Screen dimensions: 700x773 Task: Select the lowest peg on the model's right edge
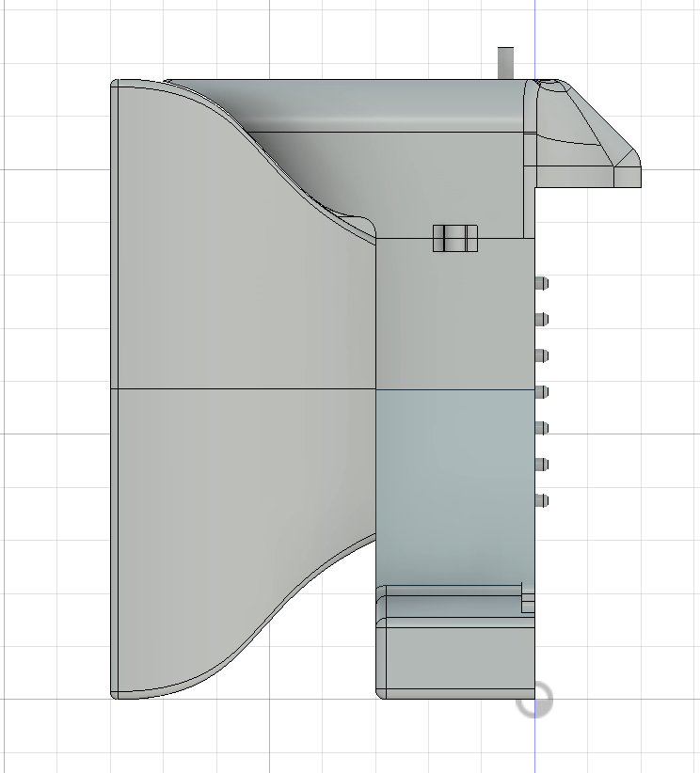[542, 500]
